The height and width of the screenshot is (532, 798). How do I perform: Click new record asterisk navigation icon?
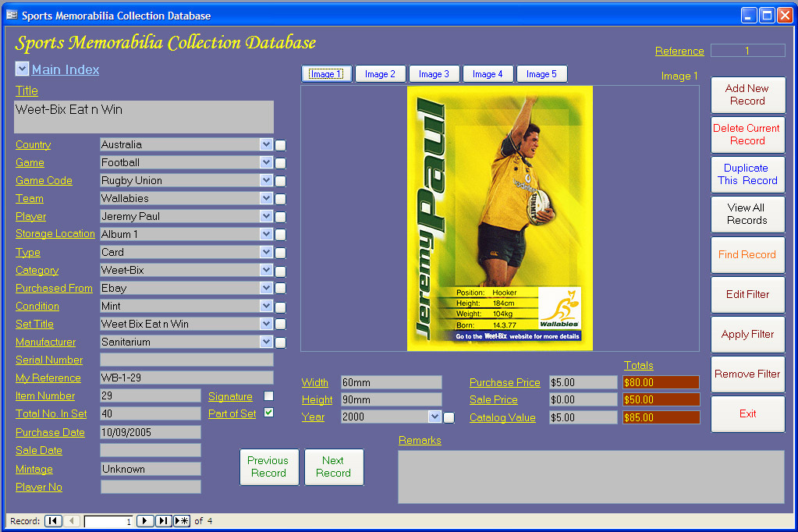(x=182, y=521)
